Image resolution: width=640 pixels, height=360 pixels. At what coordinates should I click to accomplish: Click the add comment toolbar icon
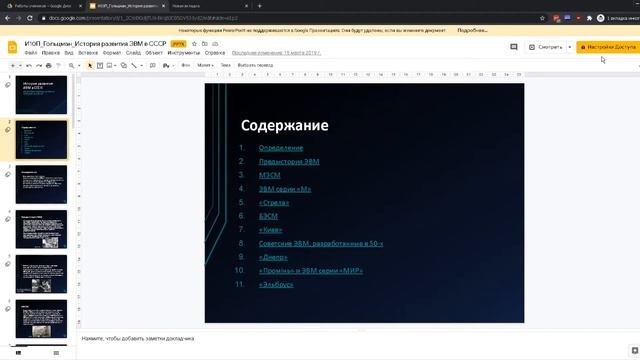tap(153, 65)
